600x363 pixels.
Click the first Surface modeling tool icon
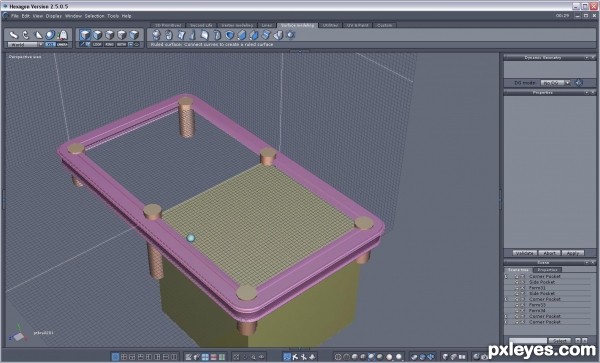[x=156, y=35]
